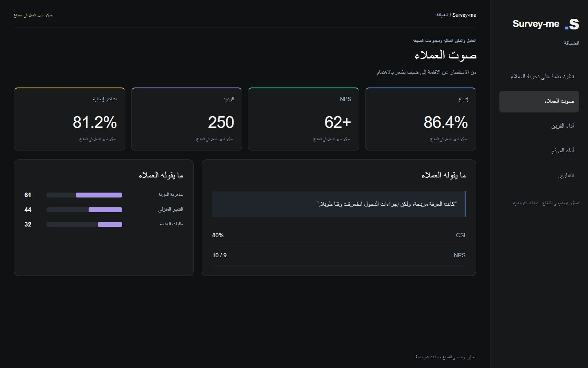Click the صوت العملاء page heading

pyautogui.click(x=445, y=55)
